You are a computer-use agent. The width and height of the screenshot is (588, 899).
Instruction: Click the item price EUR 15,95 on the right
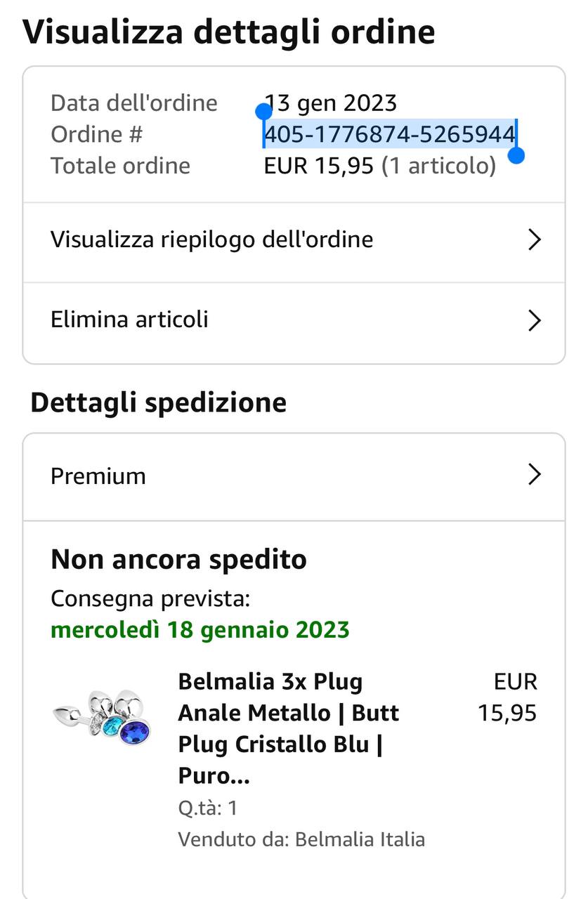tap(507, 697)
